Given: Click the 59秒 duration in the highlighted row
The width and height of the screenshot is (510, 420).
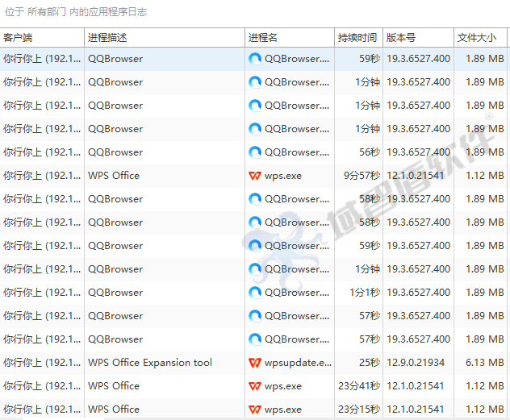Looking at the screenshot, I should point(370,59).
